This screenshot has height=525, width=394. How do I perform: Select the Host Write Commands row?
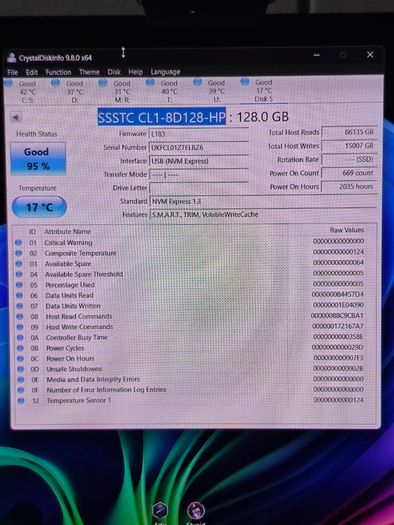point(195,327)
